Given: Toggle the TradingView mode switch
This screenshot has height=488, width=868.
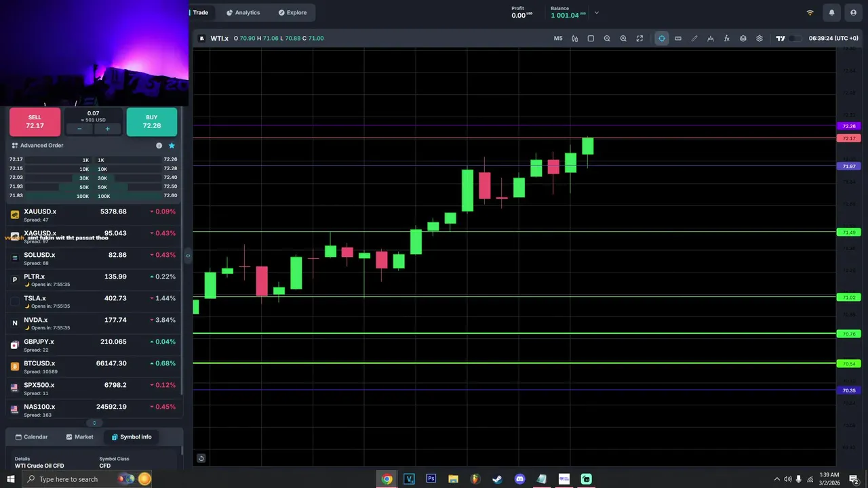Looking at the screenshot, I should coord(795,39).
